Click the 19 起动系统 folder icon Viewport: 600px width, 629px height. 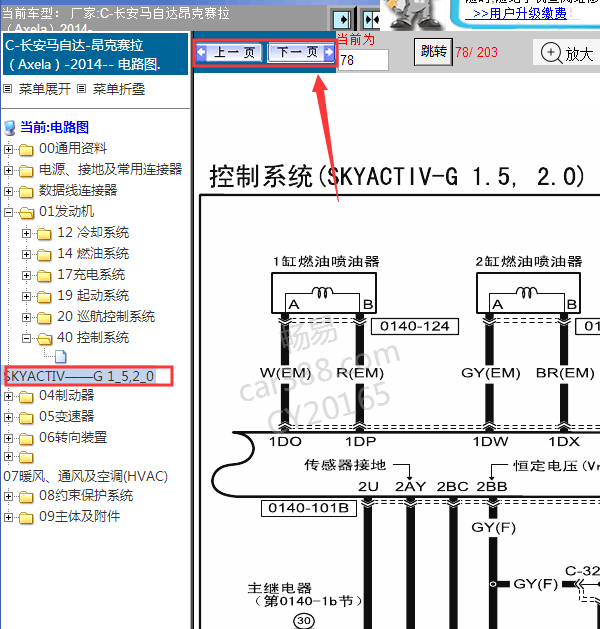point(44,296)
